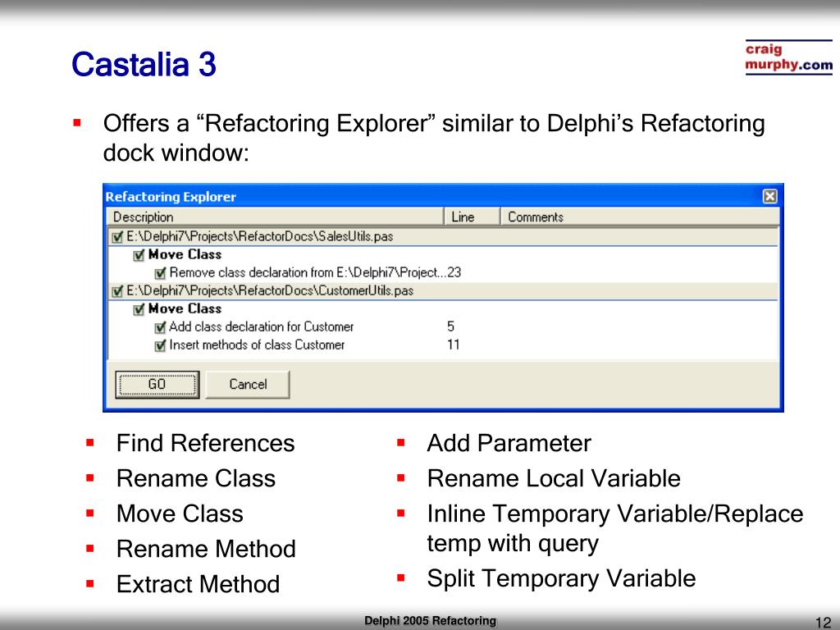Uncheck the CustomerUtils.pas file checkbox

pyautogui.click(x=117, y=291)
